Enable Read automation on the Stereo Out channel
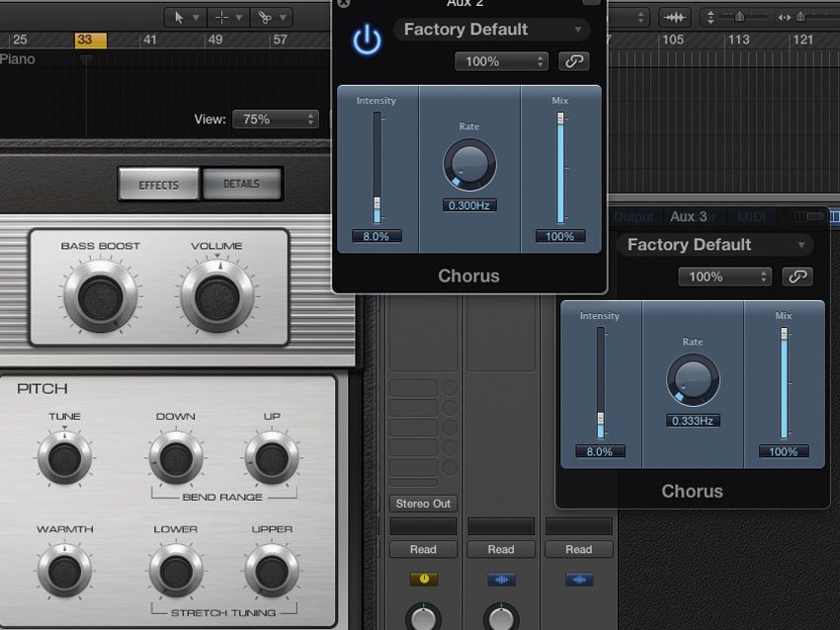Image resolution: width=840 pixels, height=630 pixels. [x=423, y=549]
